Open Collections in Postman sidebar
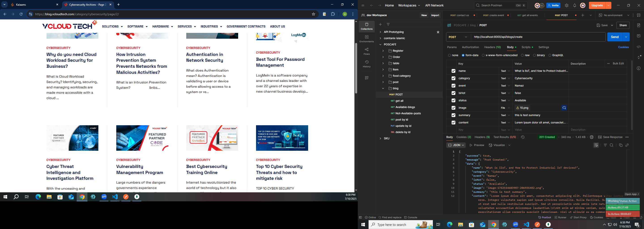This screenshot has height=229, width=644. point(366,26)
